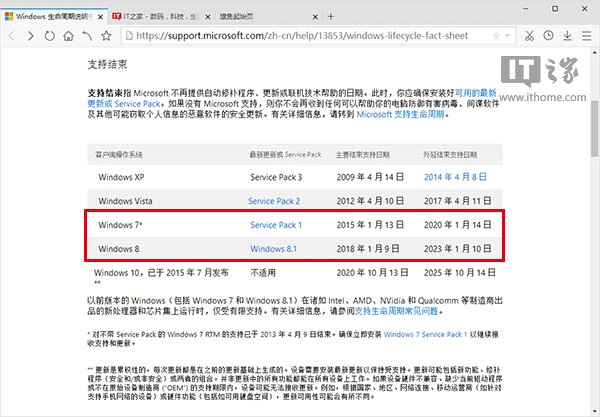This screenshot has width=600, height=417.
Task: Switch to the Windows lifecycle tab
Action: coord(54,16)
